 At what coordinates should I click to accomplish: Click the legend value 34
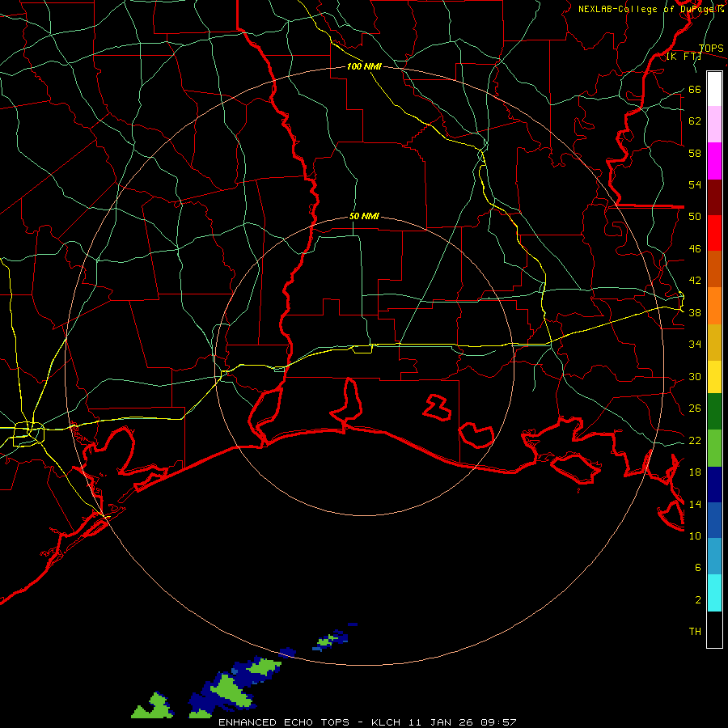tap(695, 345)
